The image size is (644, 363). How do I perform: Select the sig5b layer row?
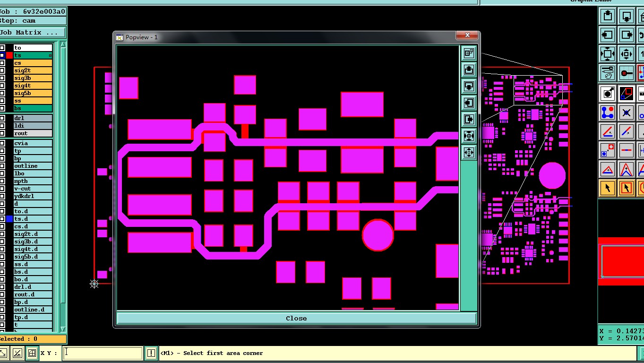pyautogui.click(x=33, y=93)
